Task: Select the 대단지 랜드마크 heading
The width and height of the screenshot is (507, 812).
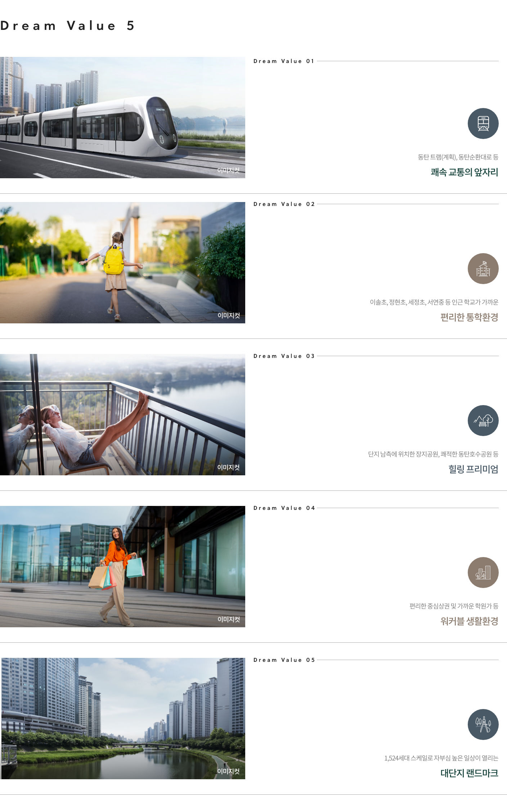Action: 469,773
